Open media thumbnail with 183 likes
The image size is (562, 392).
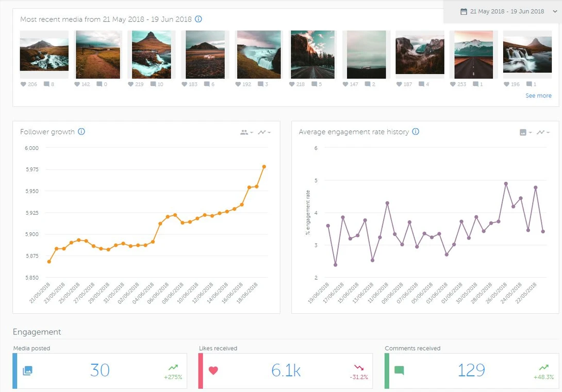click(x=205, y=55)
